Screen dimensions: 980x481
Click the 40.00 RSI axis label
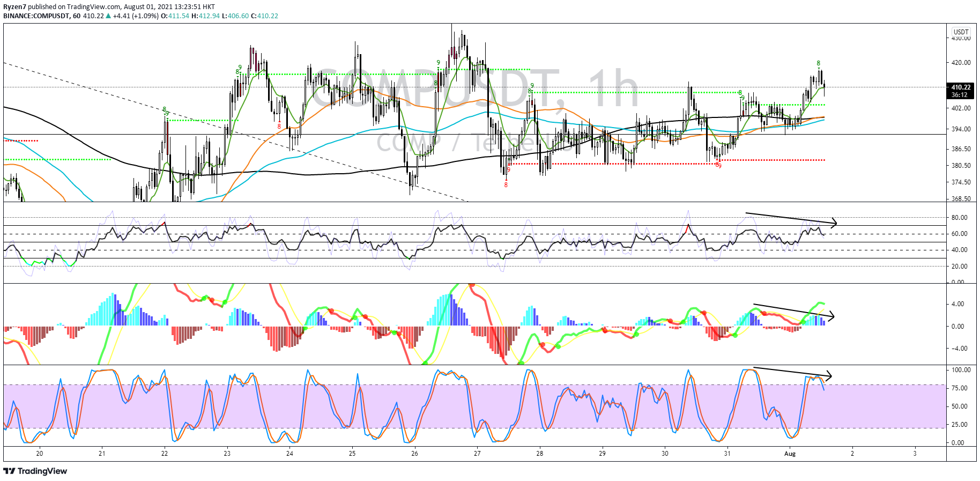pyautogui.click(x=960, y=249)
